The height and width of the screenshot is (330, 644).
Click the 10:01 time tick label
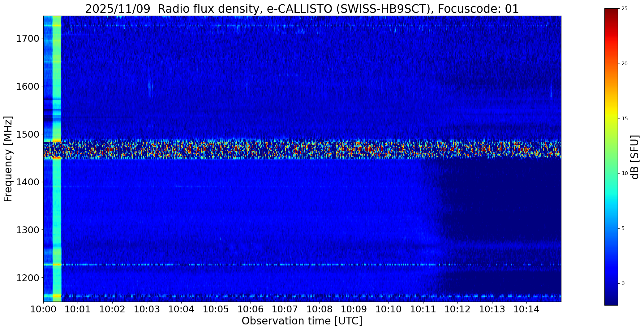pyautogui.click(x=78, y=309)
